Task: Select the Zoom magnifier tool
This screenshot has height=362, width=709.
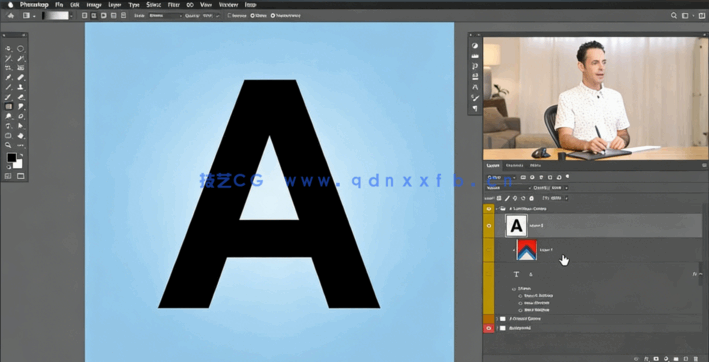Action: (8, 145)
